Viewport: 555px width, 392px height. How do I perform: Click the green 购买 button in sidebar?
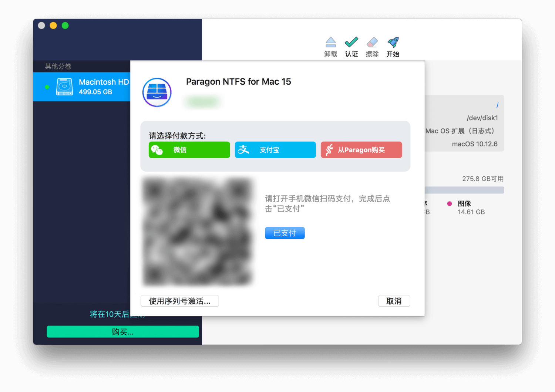(x=122, y=332)
